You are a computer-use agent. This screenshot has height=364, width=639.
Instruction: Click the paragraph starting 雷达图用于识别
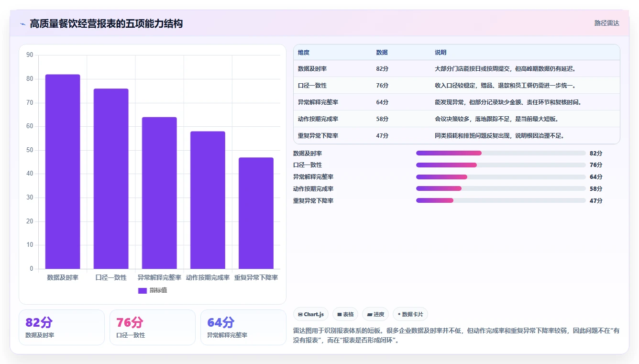(456, 335)
